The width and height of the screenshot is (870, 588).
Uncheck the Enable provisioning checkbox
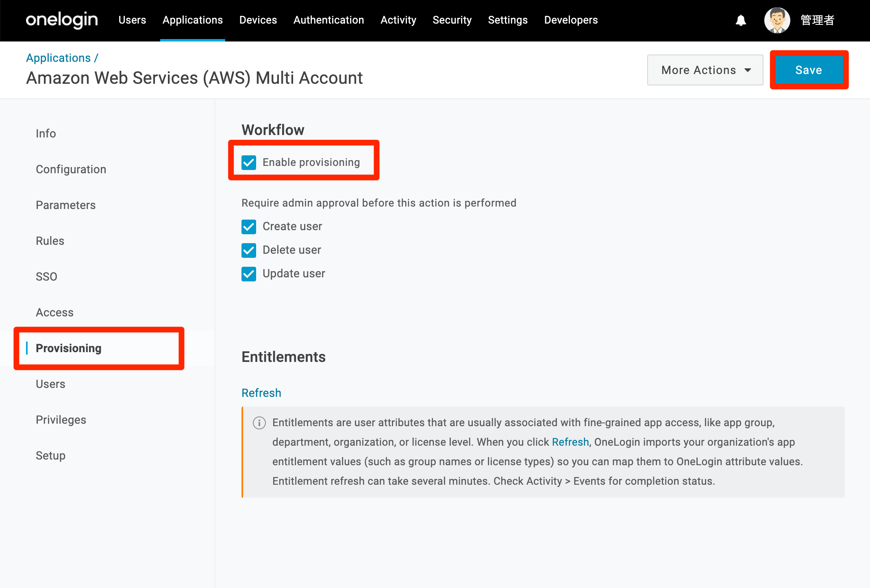point(249,162)
